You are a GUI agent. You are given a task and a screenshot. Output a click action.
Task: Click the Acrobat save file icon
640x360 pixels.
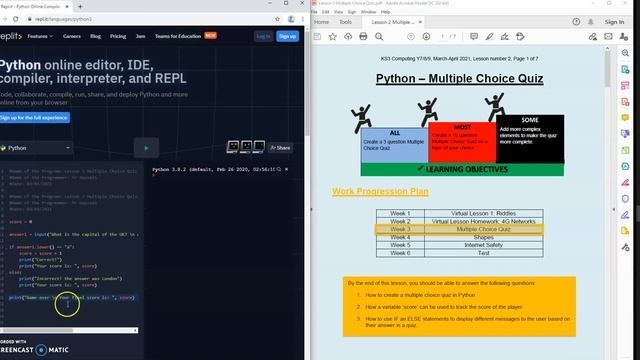(317, 37)
